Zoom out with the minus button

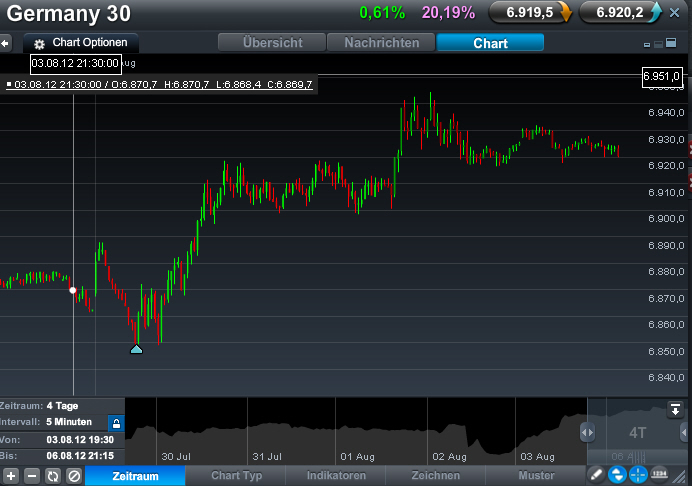pos(32,476)
